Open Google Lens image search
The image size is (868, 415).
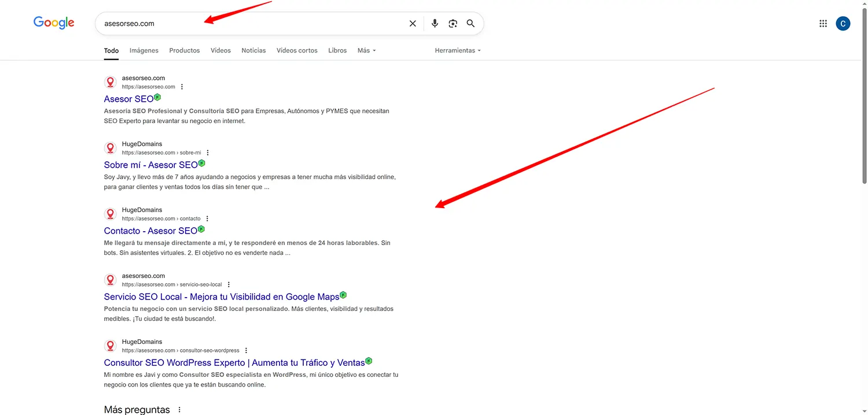coord(453,23)
